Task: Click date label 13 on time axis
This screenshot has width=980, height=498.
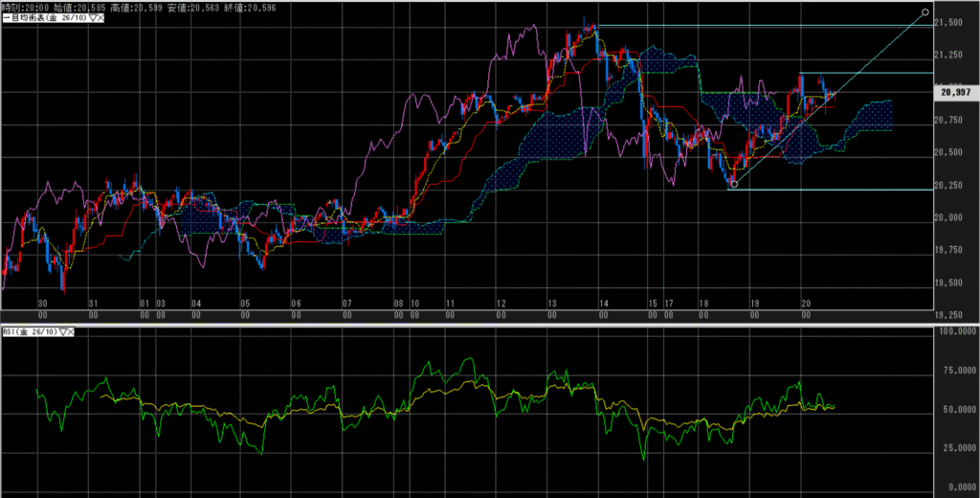Action: pyautogui.click(x=552, y=304)
